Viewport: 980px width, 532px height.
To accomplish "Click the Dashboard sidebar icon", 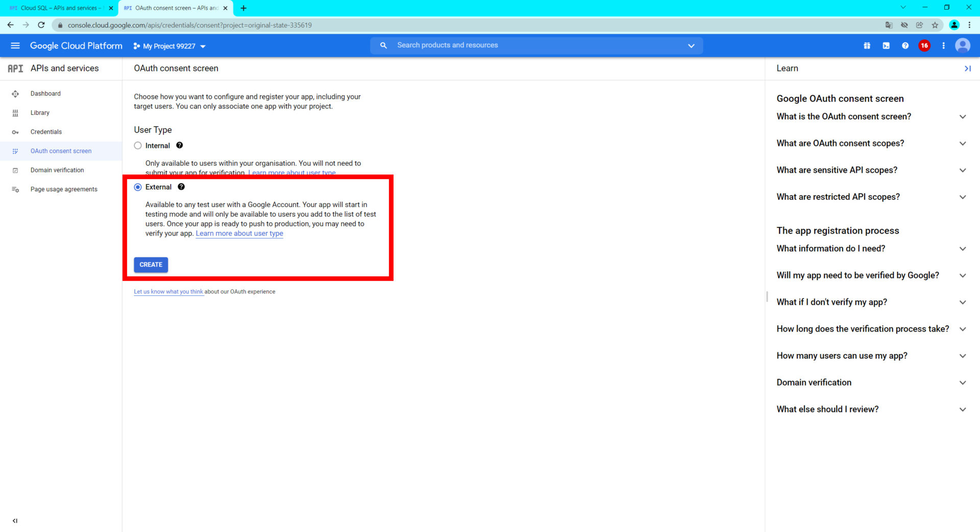I will tap(15, 94).
